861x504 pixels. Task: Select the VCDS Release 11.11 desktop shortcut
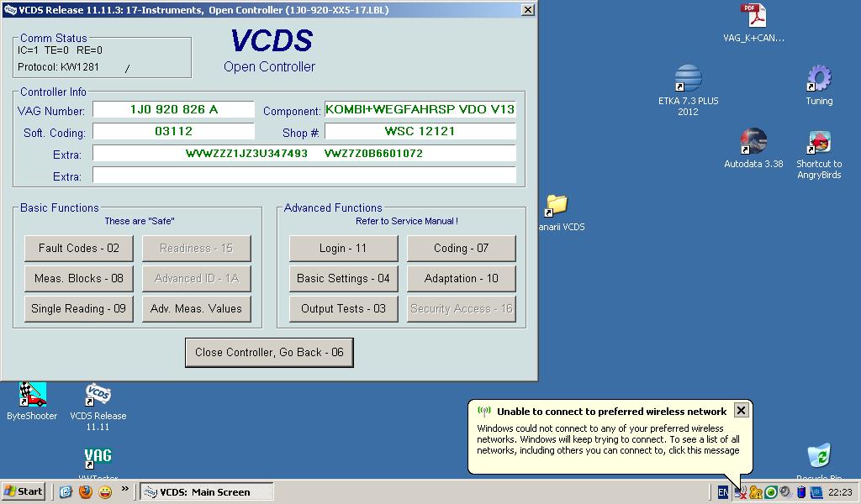98,407
